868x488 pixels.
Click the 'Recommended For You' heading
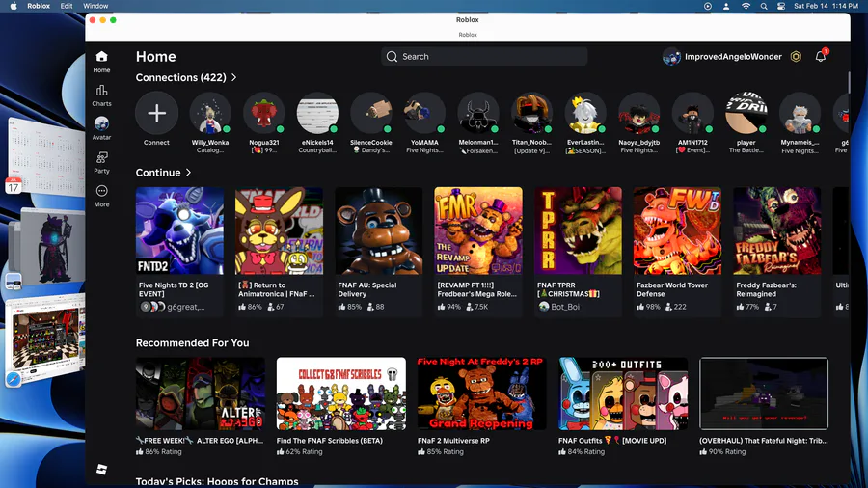pyautogui.click(x=192, y=343)
